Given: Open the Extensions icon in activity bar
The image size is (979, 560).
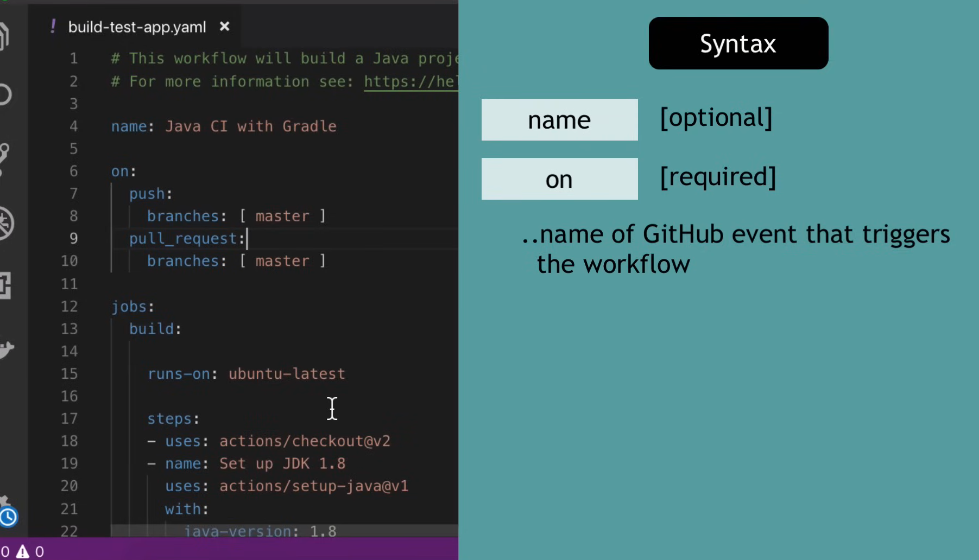Looking at the screenshot, I should tap(4, 285).
